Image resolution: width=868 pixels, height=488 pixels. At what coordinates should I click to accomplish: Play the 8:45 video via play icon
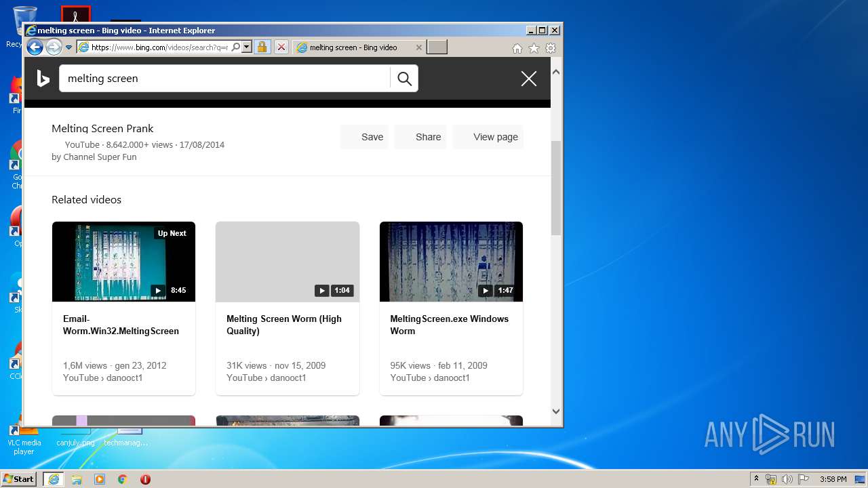click(158, 290)
